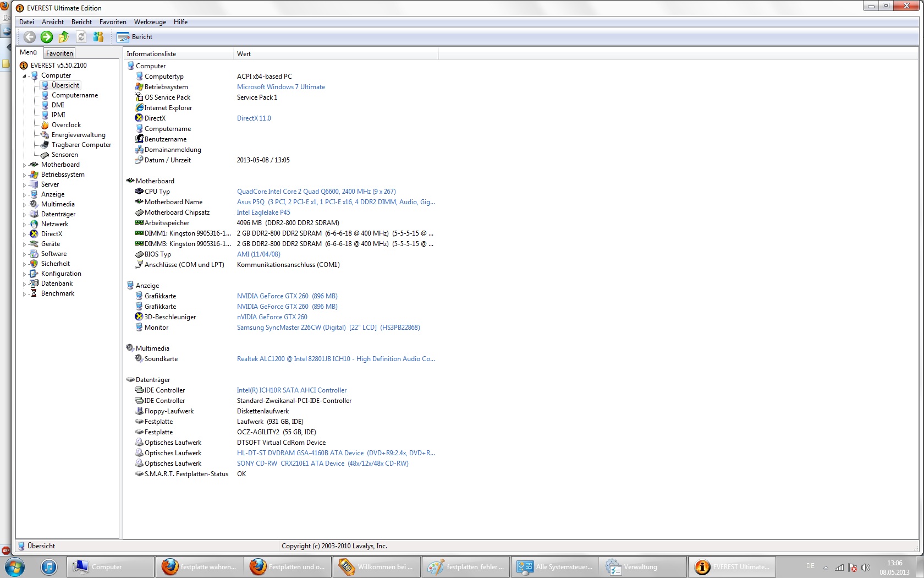Open the Hilfe menu
Screen dimensions: 924x578
tap(180, 22)
